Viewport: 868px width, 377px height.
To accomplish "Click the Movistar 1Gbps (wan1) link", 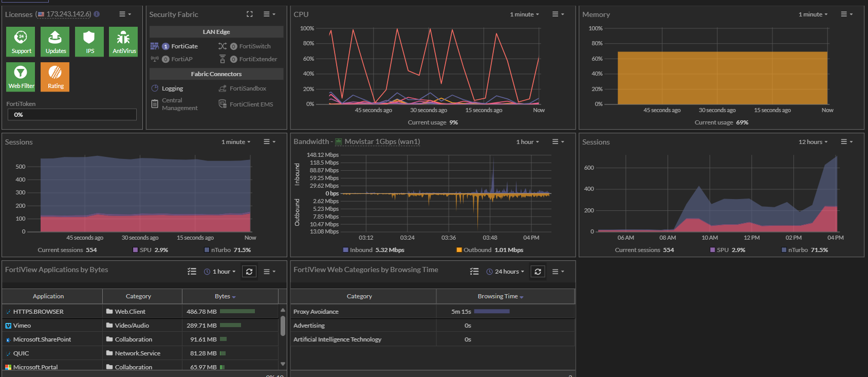I will (382, 142).
